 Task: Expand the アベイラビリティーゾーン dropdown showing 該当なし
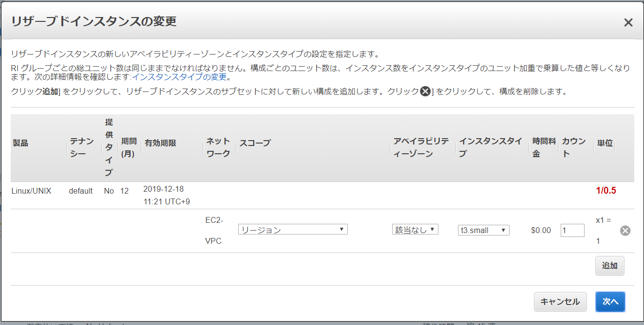tap(415, 230)
